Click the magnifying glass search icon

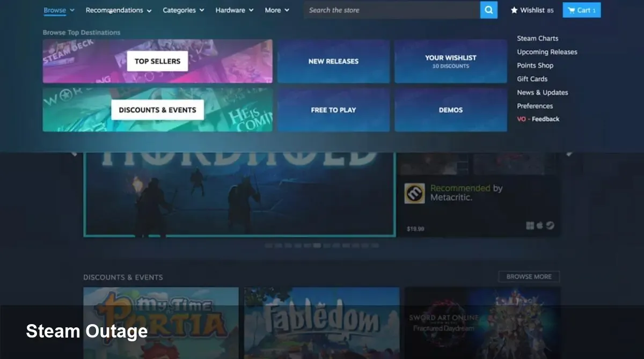[488, 10]
